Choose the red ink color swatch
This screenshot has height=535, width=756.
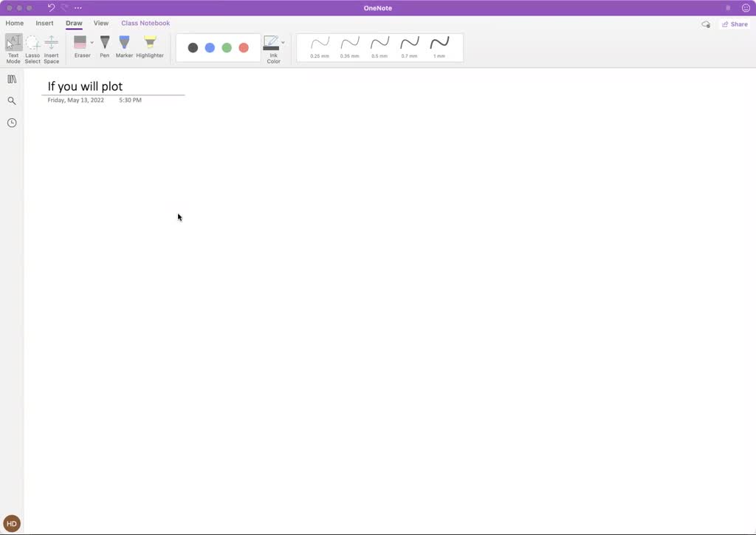[244, 48]
